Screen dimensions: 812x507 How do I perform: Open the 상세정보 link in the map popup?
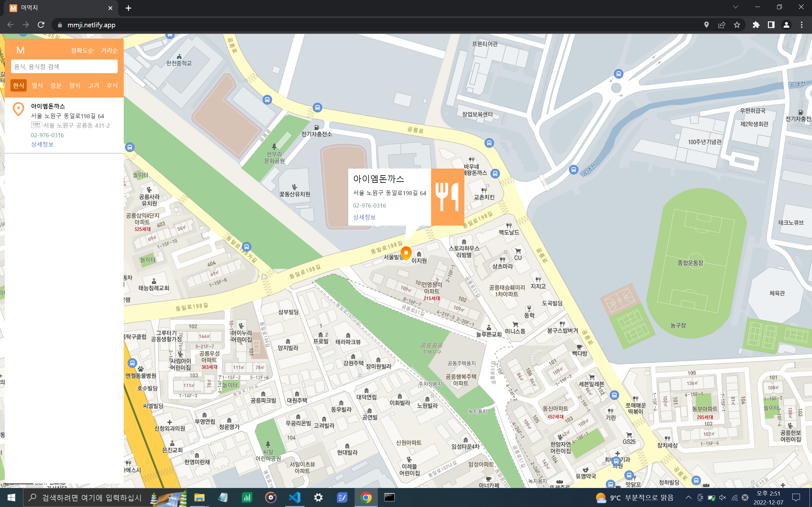click(x=364, y=217)
